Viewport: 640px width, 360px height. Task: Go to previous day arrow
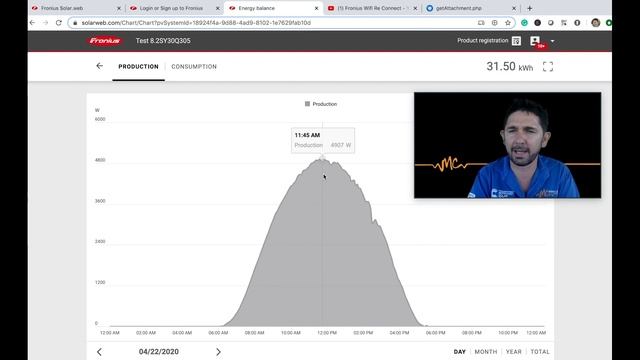pos(99,352)
